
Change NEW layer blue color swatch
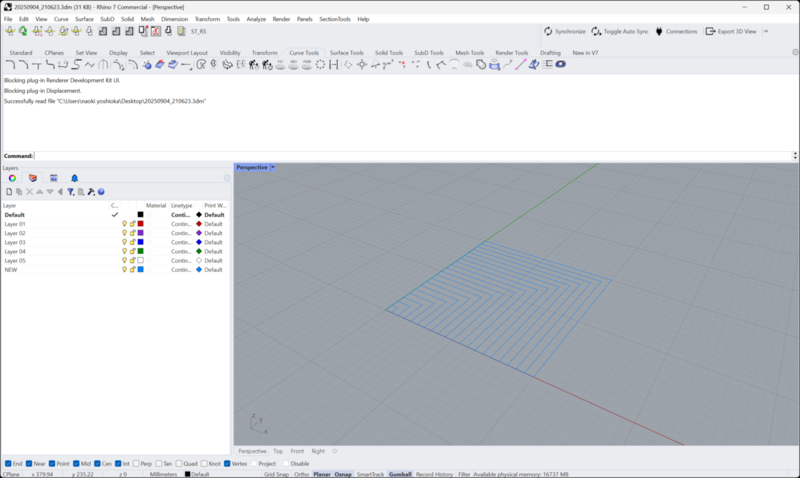(x=140, y=270)
